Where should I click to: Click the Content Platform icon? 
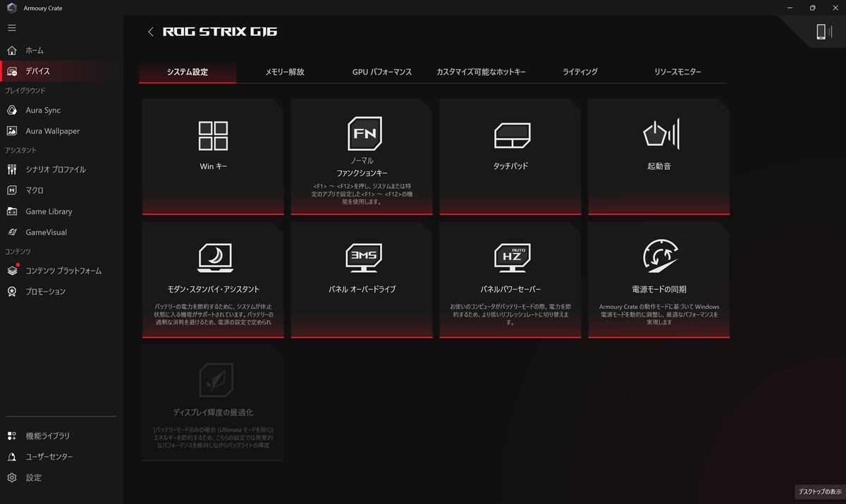point(11,271)
